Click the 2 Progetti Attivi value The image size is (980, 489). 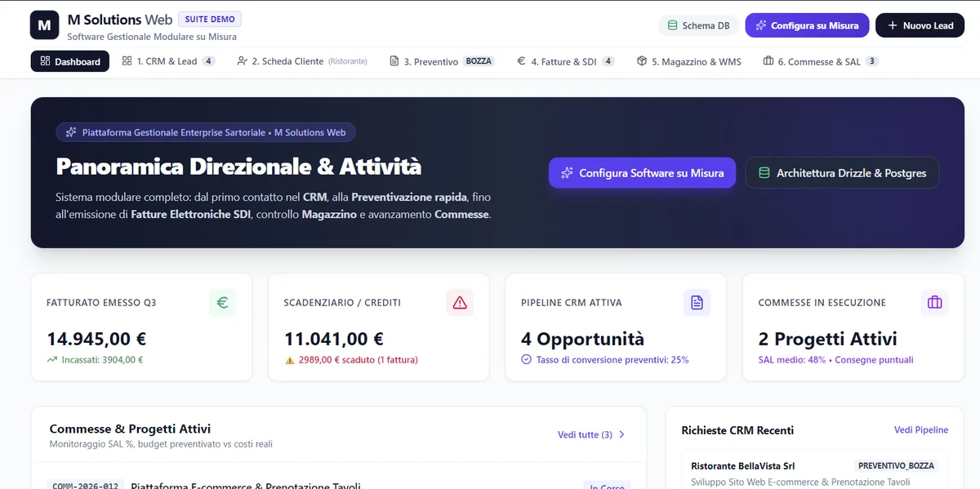(x=827, y=339)
